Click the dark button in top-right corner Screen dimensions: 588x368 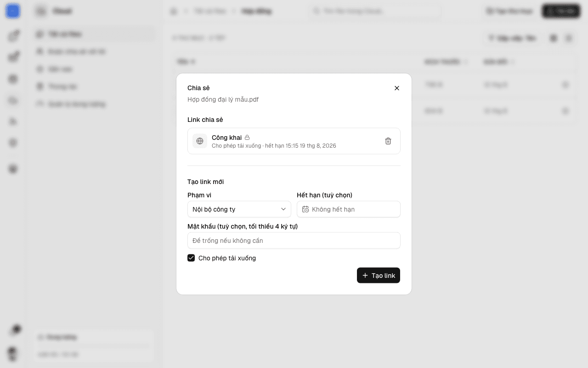point(561,11)
